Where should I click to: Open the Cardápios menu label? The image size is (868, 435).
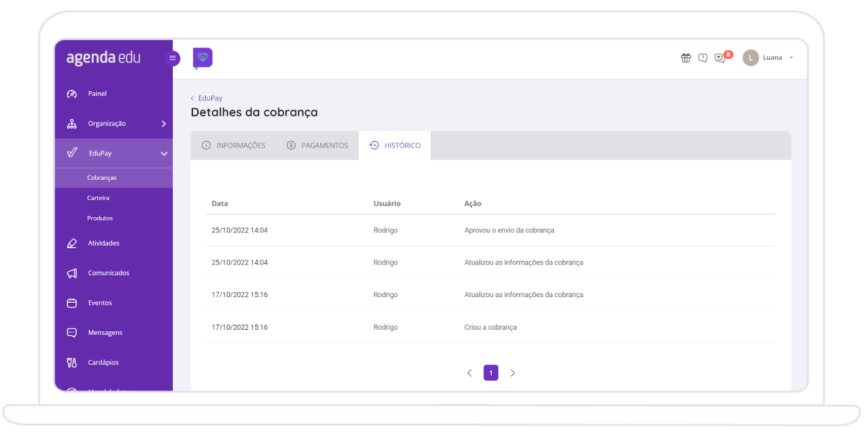(x=103, y=363)
